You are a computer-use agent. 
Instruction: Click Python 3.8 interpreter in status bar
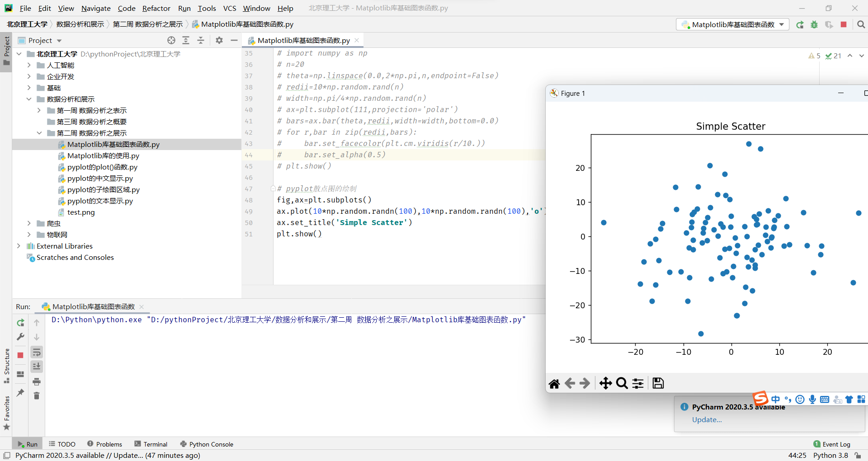pyautogui.click(x=830, y=456)
